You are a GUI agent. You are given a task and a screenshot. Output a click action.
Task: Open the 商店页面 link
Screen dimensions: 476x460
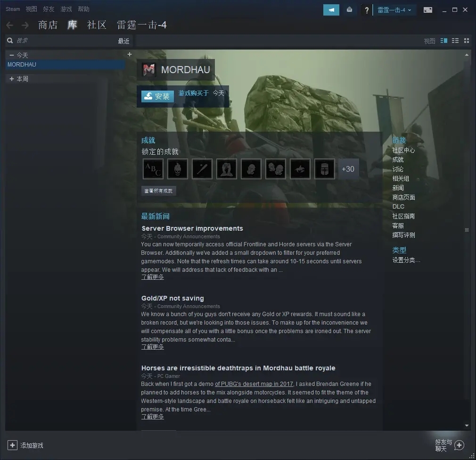point(404,198)
